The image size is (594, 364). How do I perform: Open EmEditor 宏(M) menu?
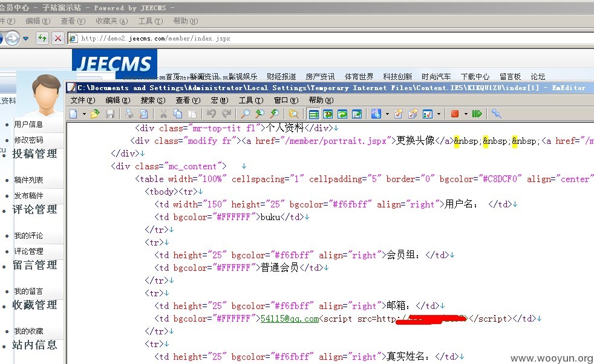coord(220,100)
